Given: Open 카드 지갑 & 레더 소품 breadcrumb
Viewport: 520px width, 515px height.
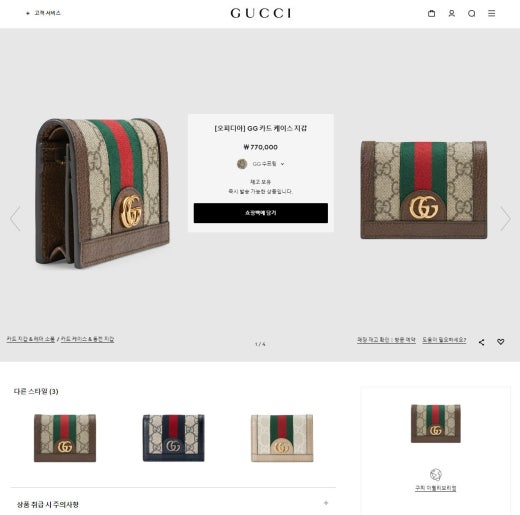Looking at the screenshot, I should [31, 339].
